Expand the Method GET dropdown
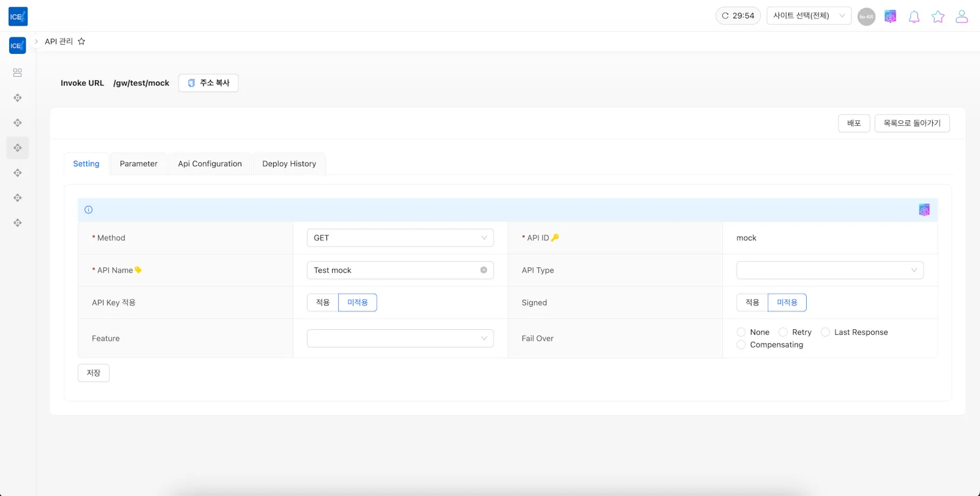 click(x=400, y=238)
